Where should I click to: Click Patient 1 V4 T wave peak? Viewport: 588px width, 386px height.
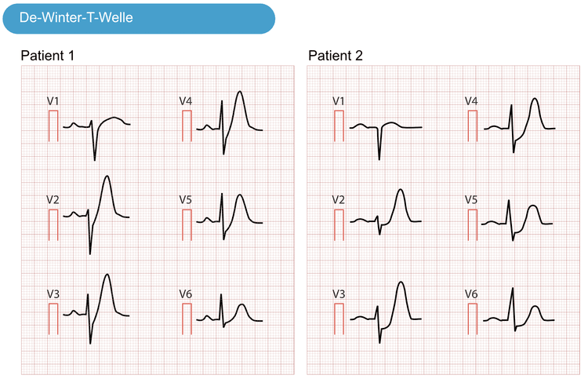tap(240, 92)
